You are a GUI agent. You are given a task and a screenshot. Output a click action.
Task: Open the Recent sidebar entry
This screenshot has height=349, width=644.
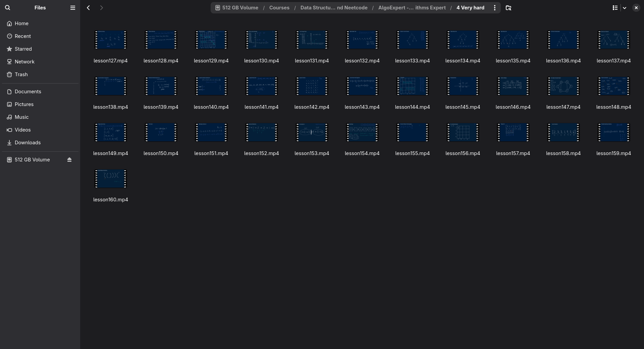(x=22, y=36)
